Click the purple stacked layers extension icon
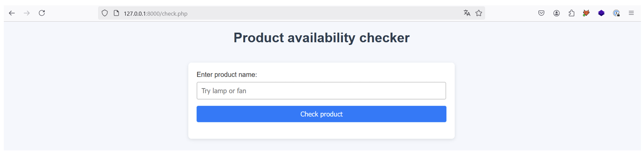 (x=601, y=13)
